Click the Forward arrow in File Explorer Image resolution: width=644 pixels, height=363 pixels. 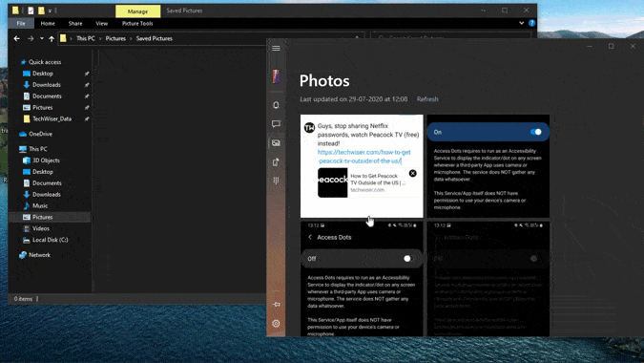coord(31,38)
